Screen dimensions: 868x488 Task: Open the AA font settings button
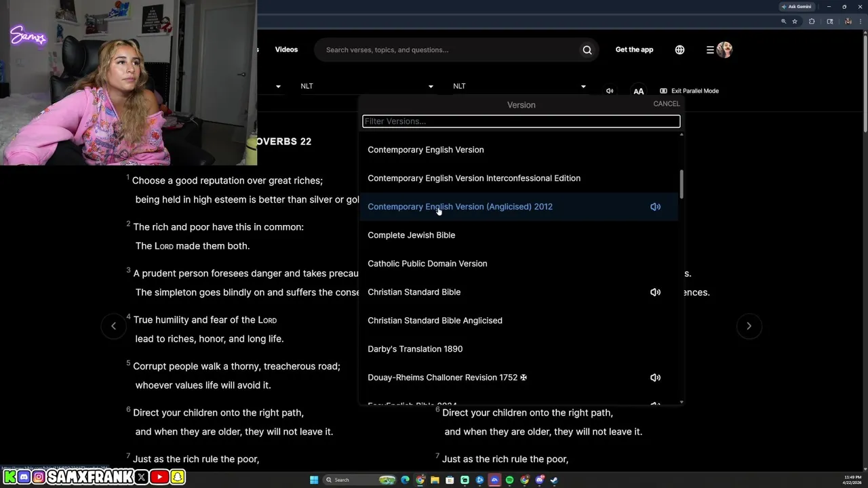pos(638,91)
